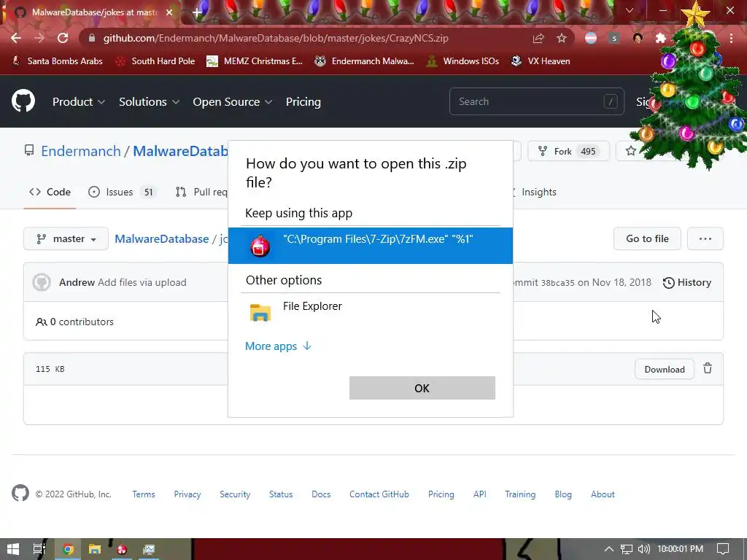Open the Code tab
Image resolution: width=747 pixels, height=560 pixels.
pos(50,192)
